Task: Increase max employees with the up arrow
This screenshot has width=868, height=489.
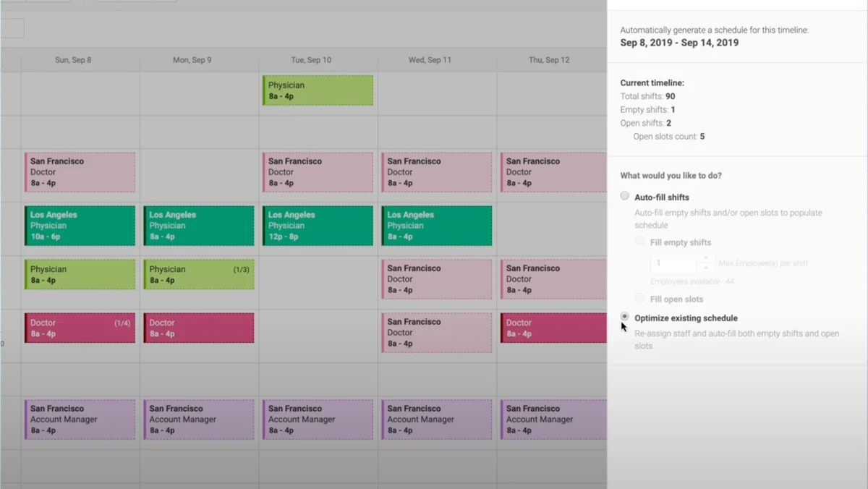Action: coord(707,258)
